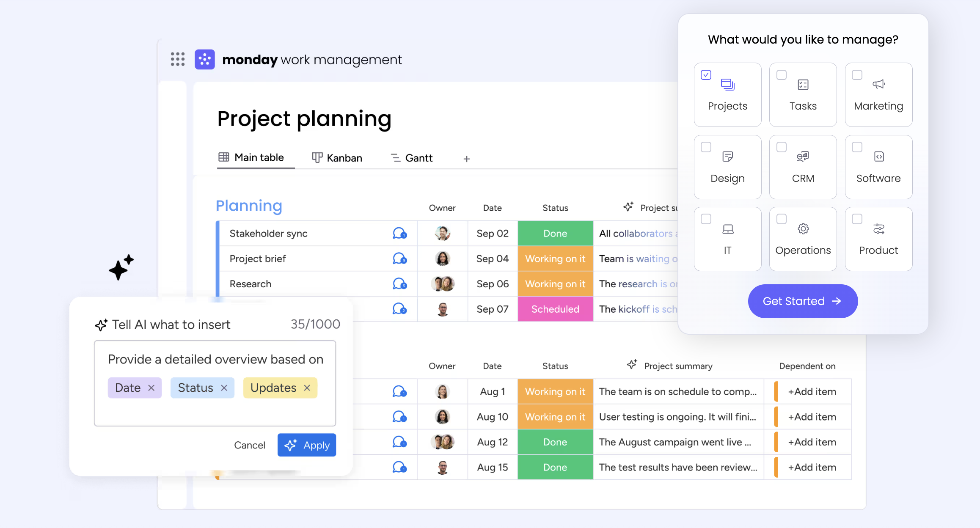Screen dimensions: 980x528
Task: Open updates bubble for Research row
Action: 399,284
